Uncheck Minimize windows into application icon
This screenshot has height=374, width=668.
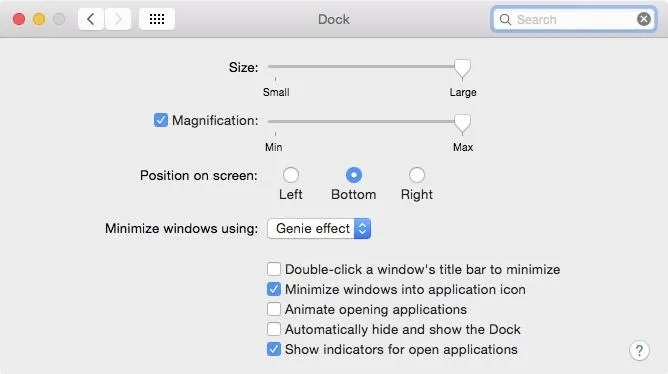click(x=274, y=289)
